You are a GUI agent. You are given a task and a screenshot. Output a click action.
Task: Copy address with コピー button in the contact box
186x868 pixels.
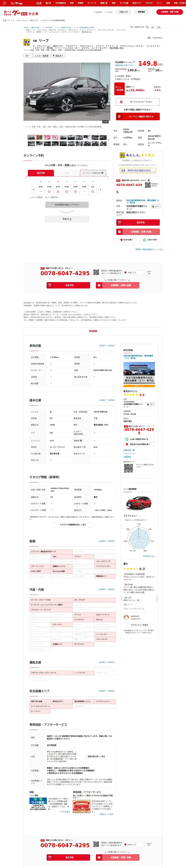point(155,206)
